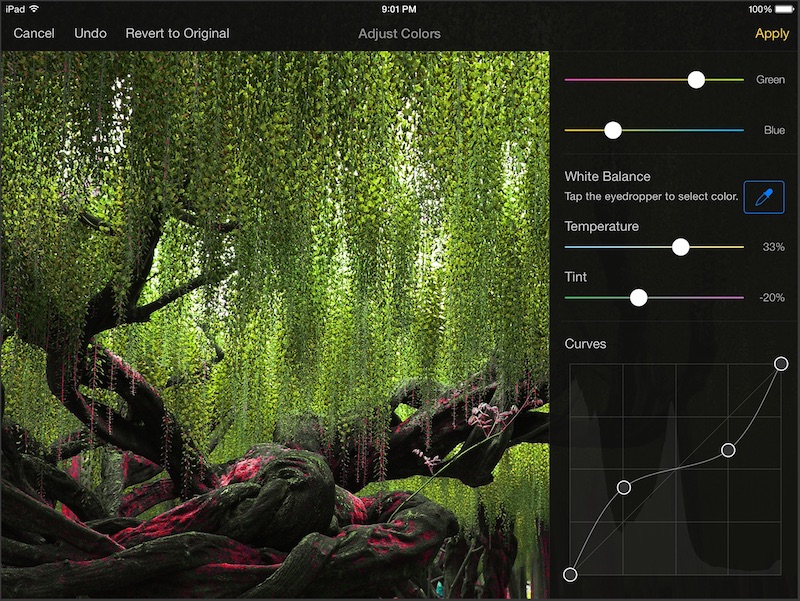Click the Tint slider knob
Viewport: 800px width, 601px height.
(x=638, y=297)
